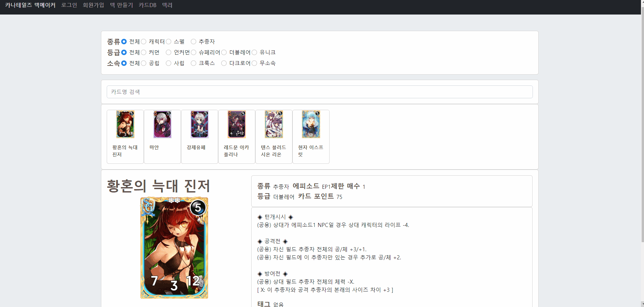Open the 카드DB menu
This screenshot has height=307, width=644.
click(147, 5)
